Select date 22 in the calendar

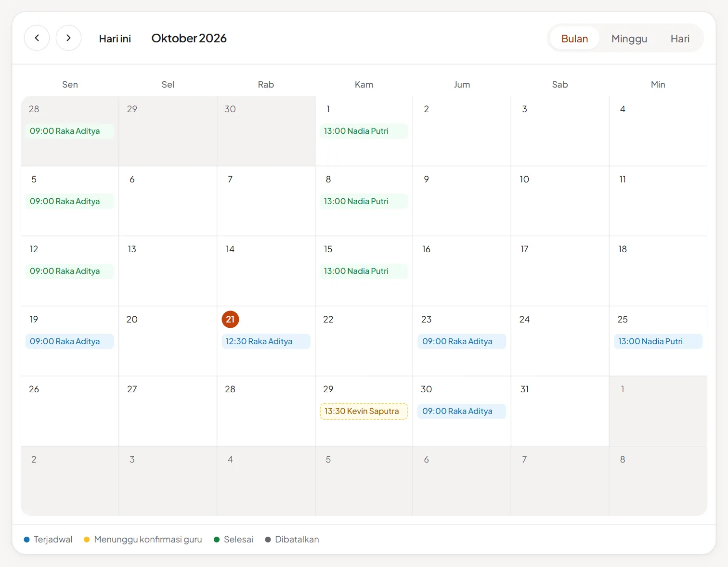pyautogui.click(x=328, y=319)
